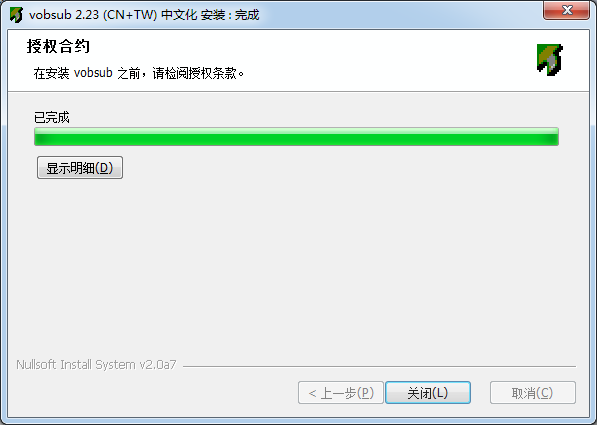Click the underlined L on the close button
The height and width of the screenshot is (425, 597).
(441, 393)
